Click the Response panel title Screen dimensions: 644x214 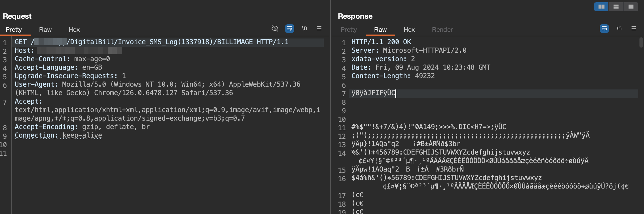[x=355, y=16]
